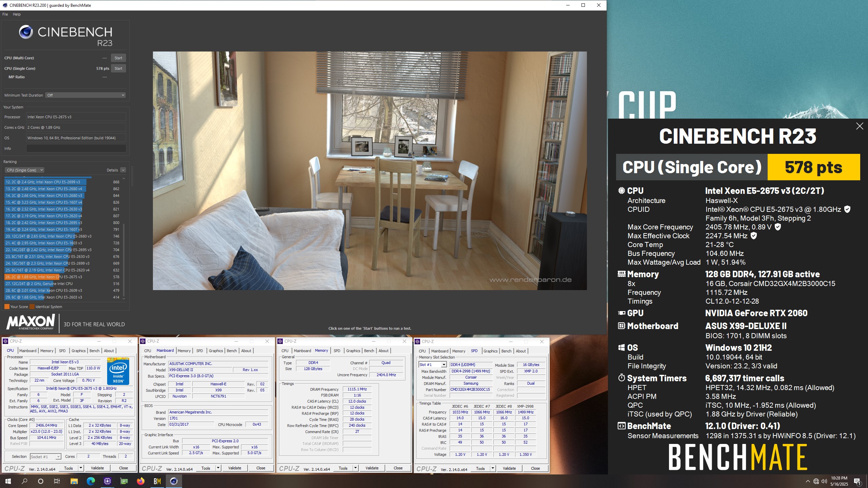Launch Microsoft Edge from taskbar
Image resolution: width=868 pixels, height=488 pixels.
tap(91, 481)
